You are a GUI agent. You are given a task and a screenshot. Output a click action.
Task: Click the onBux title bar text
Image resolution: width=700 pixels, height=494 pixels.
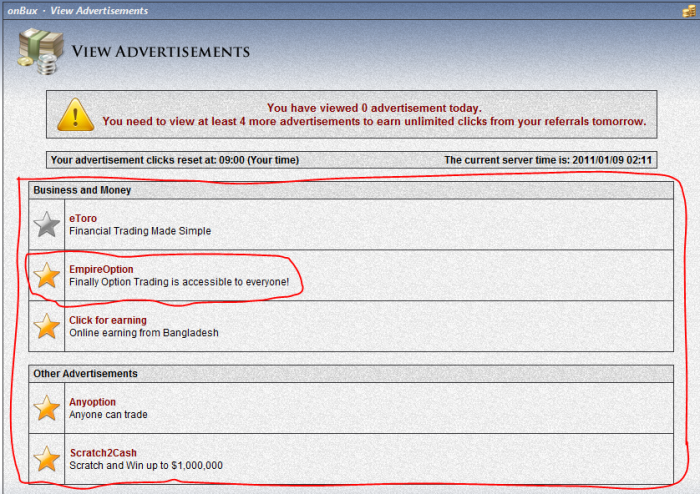pos(22,11)
